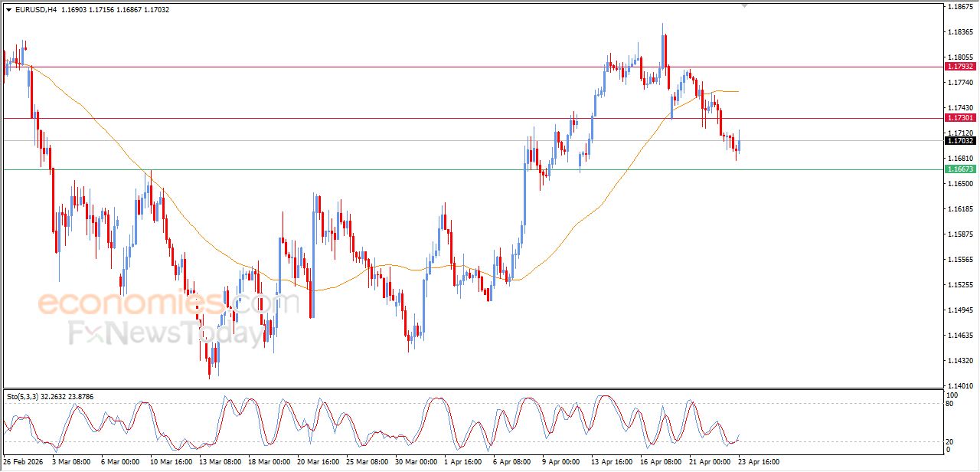Viewport: 980px width, 472px height.
Task: Select the EURUSD,H4 chart title text
Action: (36, 10)
